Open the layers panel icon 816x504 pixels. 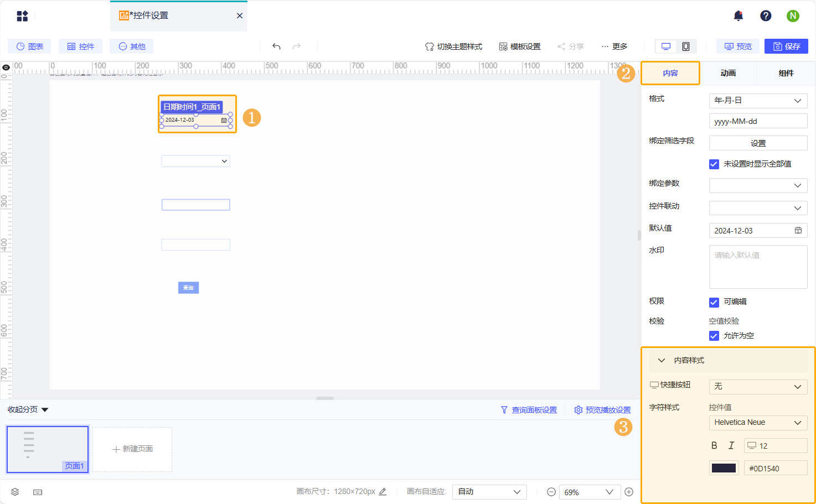[x=15, y=492]
